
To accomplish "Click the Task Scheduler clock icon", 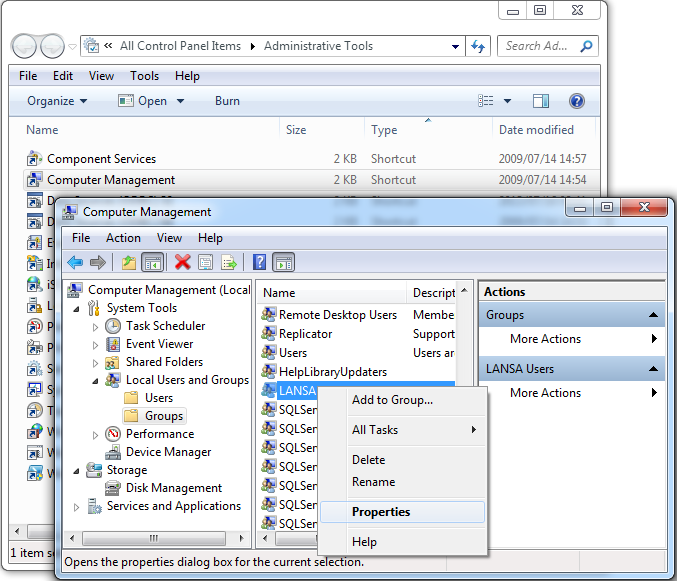I will pos(113,326).
